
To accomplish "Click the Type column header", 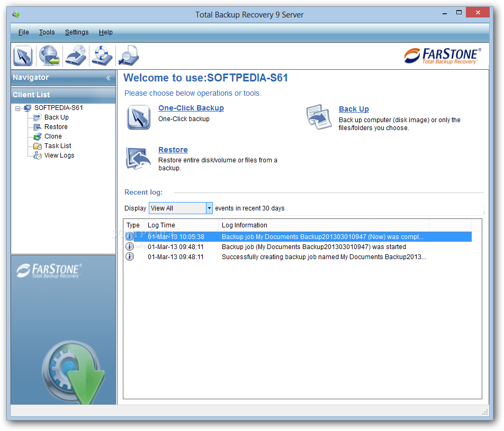I will pos(133,225).
